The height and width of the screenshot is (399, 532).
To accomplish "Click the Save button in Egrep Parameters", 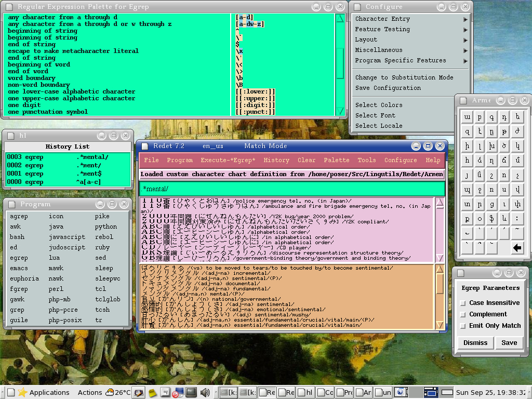I will (509, 343).
